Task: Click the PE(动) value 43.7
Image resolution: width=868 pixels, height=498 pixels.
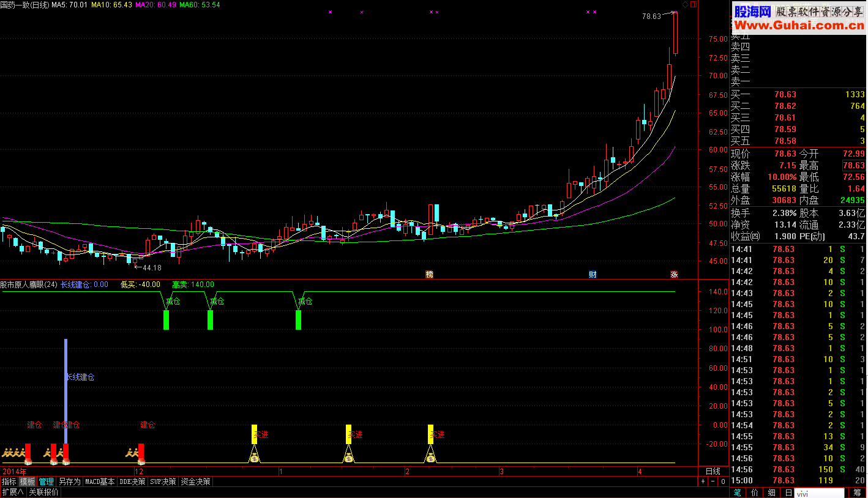Action: [856, 236]
